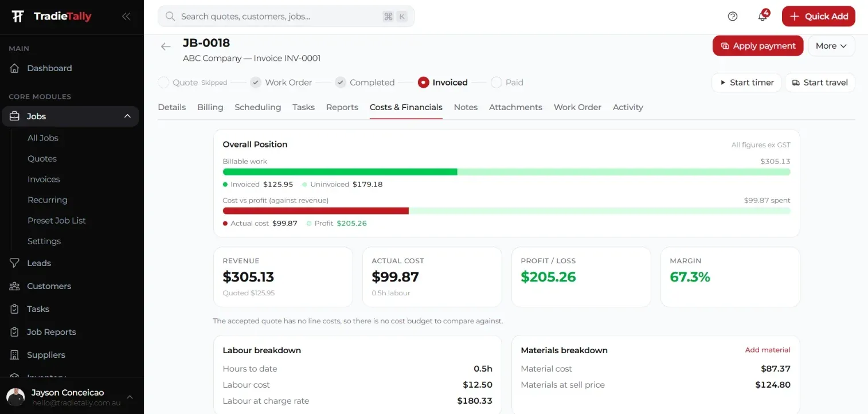This screenshot has width=868, height=414.
Task: Open the Scheduling tab
Action: [x=258, y=107]
